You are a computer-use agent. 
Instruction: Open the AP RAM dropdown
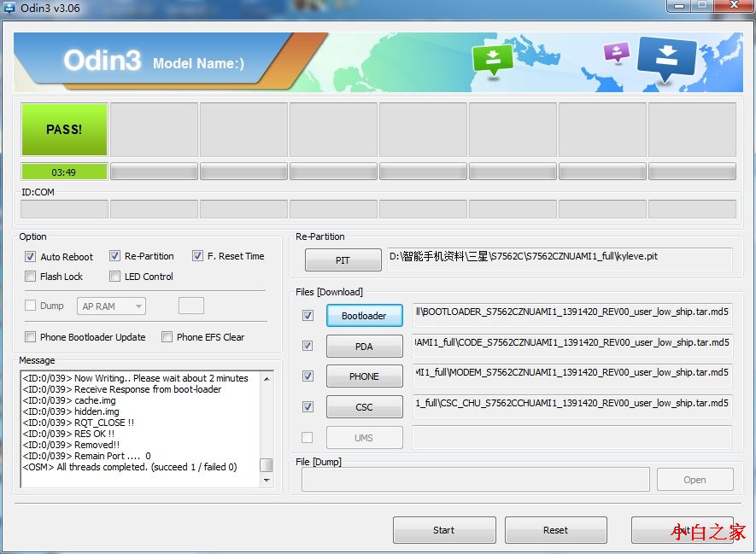[111, 306]
